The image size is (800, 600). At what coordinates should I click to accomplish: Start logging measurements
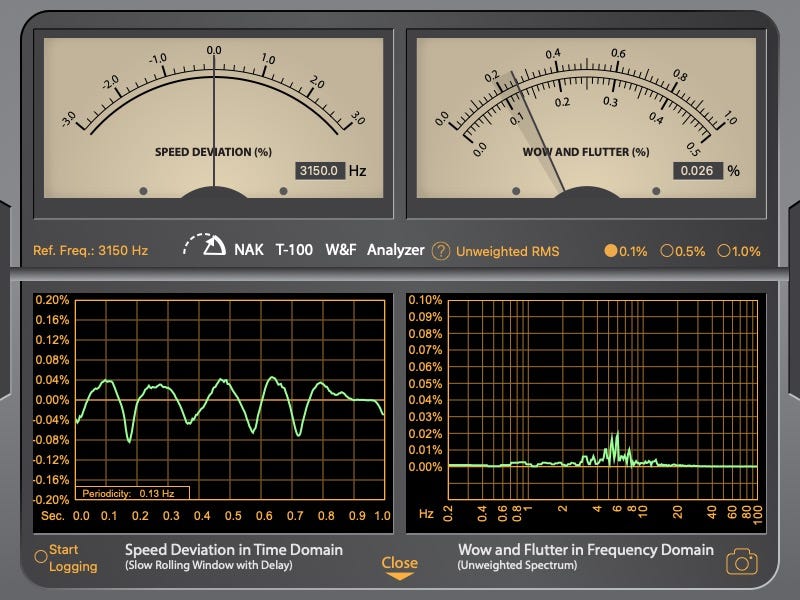click(x=41, y=557)
